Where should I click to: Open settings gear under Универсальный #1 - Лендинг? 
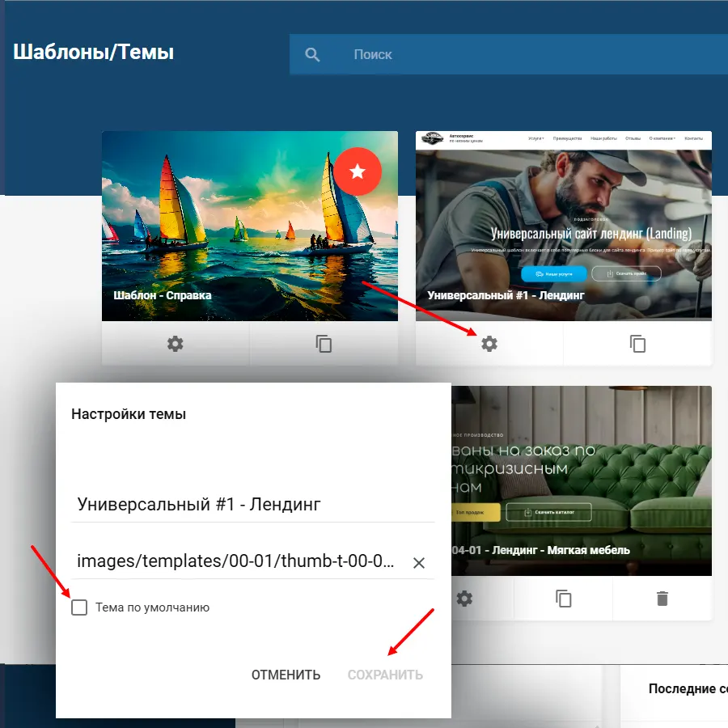coord(489,344)
